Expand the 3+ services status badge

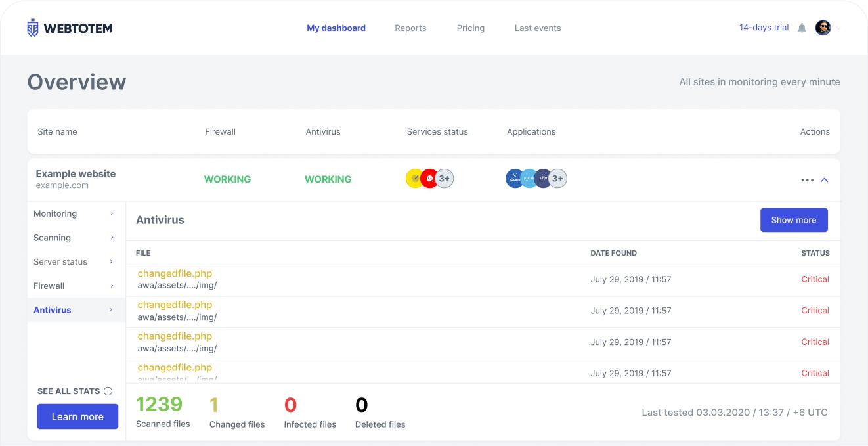tap(445, 179)
